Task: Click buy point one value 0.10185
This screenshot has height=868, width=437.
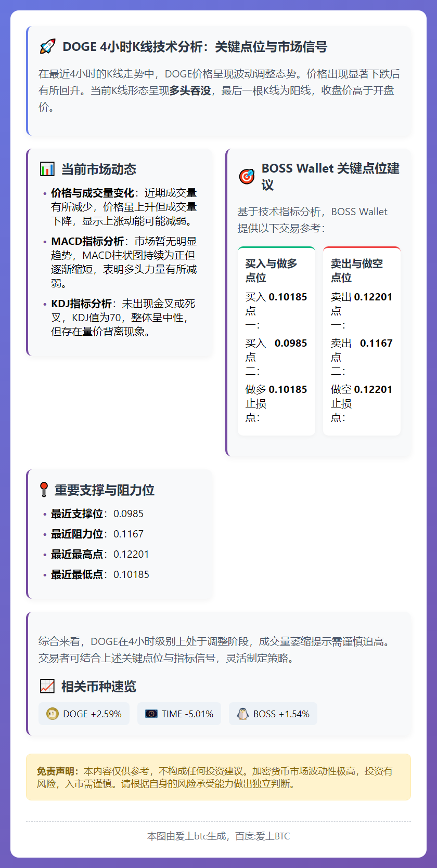Action: pos(288,297)
